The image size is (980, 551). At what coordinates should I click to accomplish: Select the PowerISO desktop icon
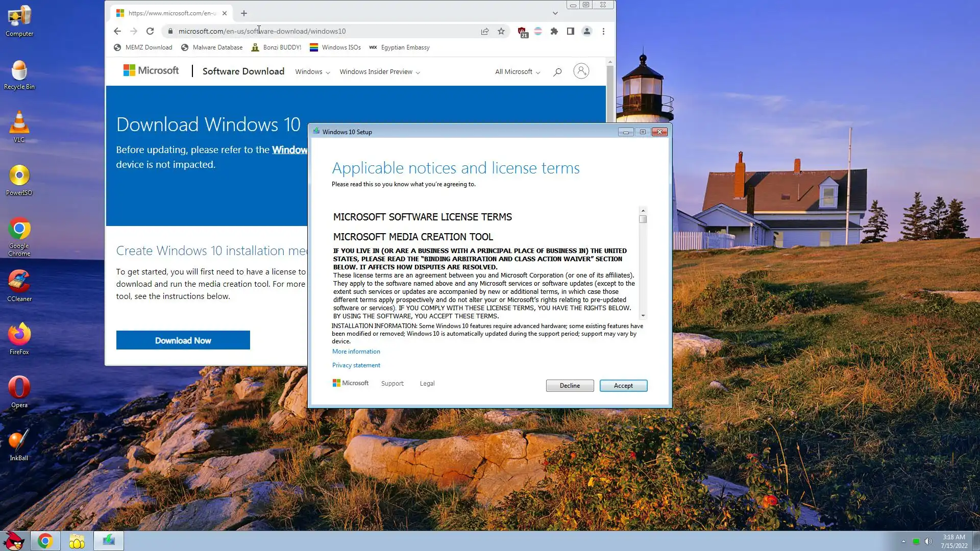tap(19, 180)
